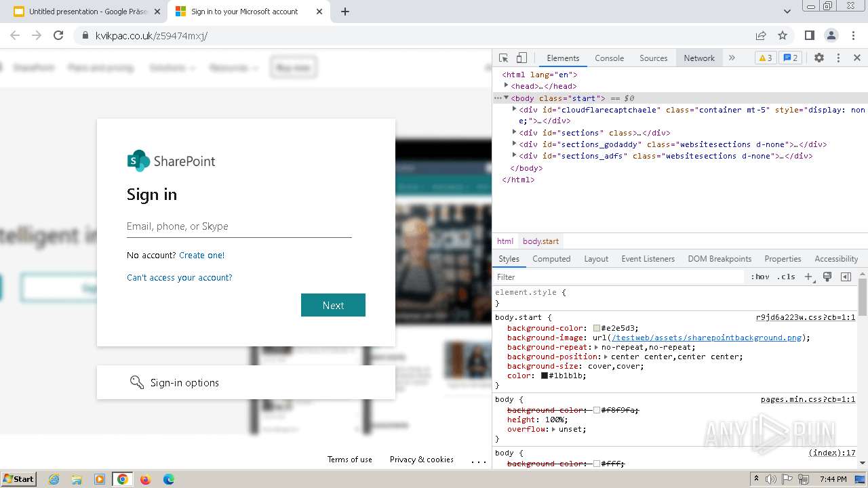The height and width of the screenshot is (488, 868).
Task: Select body.start breadcrumb item
Action: pos(540,241)
